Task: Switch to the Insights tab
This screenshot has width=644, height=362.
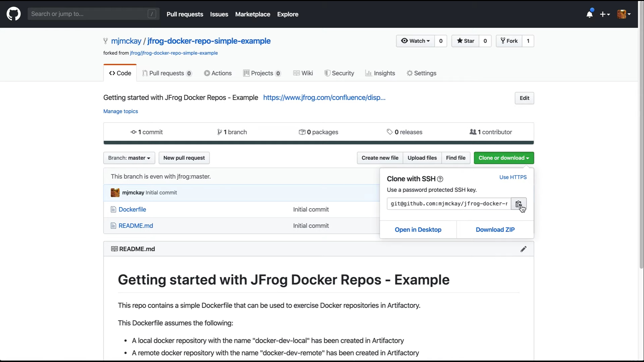Action: tap(380, 73)
